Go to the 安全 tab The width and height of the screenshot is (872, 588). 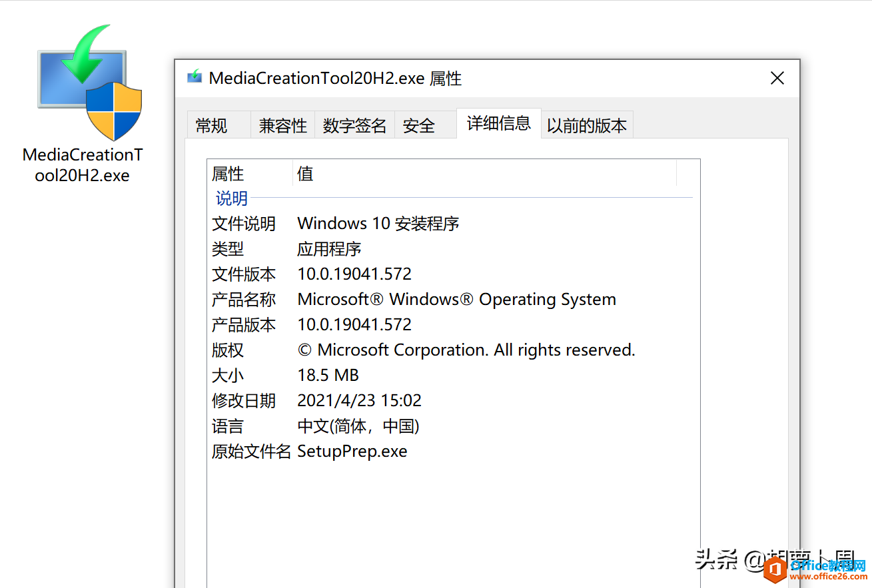tap(419, 125)
